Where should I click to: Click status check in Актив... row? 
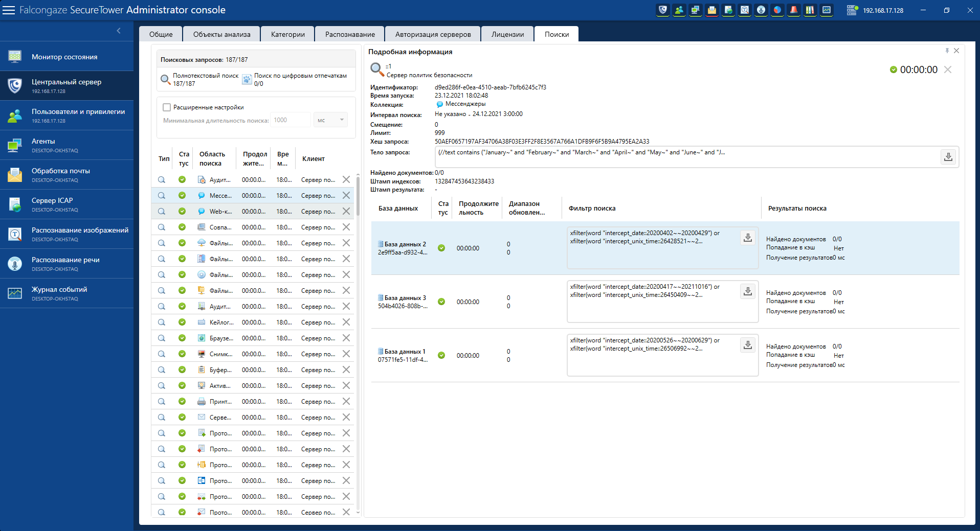(x=182, y=385)
